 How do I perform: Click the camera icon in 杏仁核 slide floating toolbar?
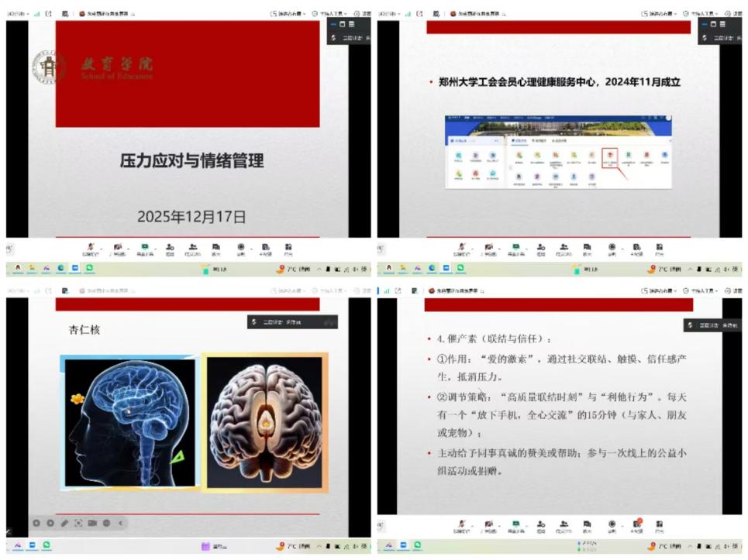point(92,523)
